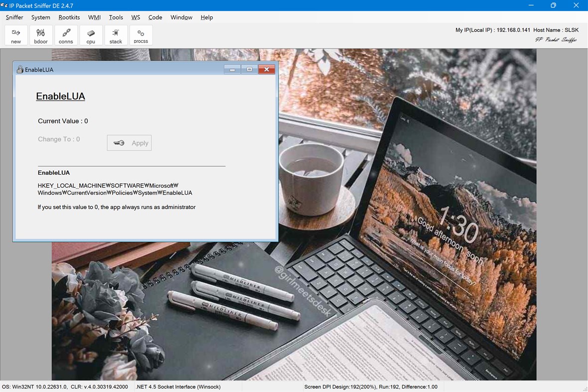
Task: Open the Sniffer menu
Action: coord(14,17)
